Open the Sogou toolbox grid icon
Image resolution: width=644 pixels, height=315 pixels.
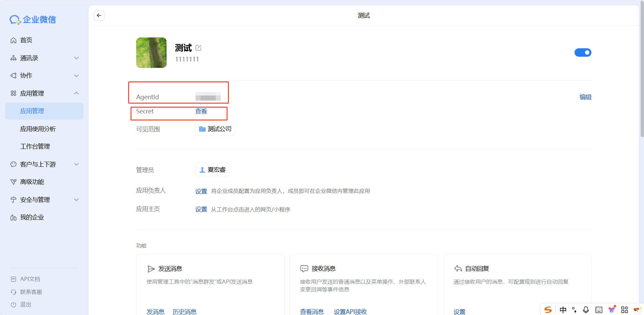624,310
